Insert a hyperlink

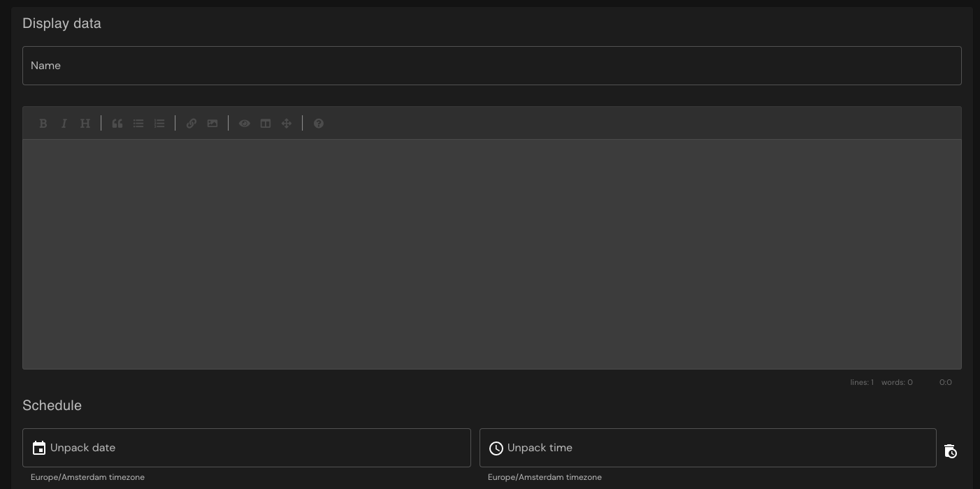click(191, 123)
